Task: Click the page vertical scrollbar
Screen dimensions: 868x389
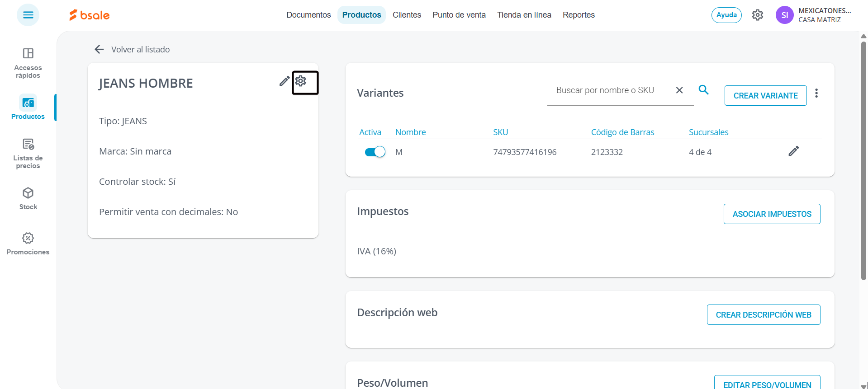Action: pos(863,160)
